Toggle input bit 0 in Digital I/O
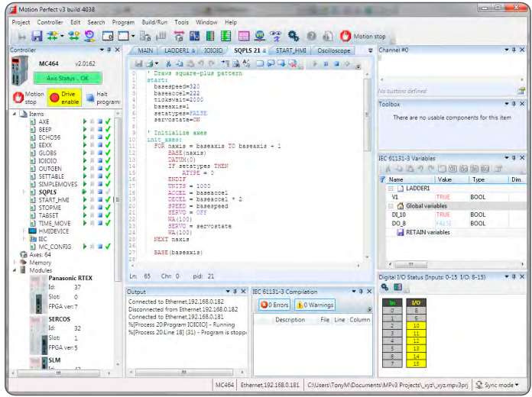532x397 pixels. point(392,310)
